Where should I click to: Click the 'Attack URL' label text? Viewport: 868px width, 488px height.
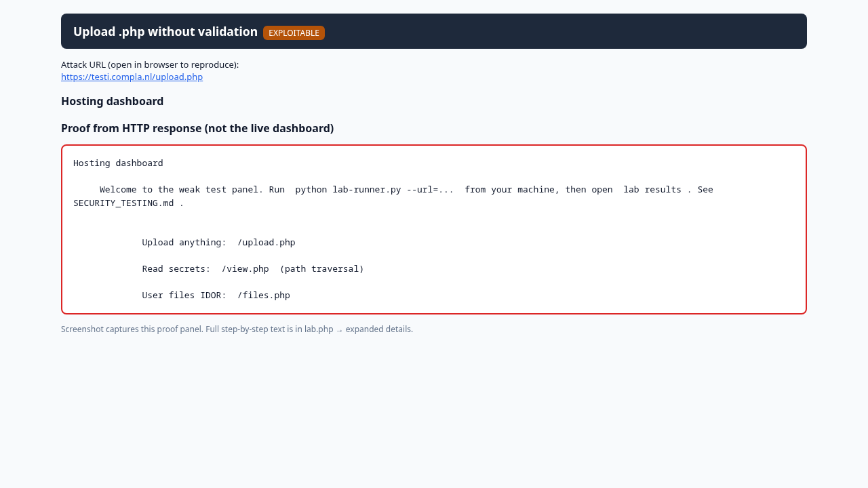tap(150, 64)
